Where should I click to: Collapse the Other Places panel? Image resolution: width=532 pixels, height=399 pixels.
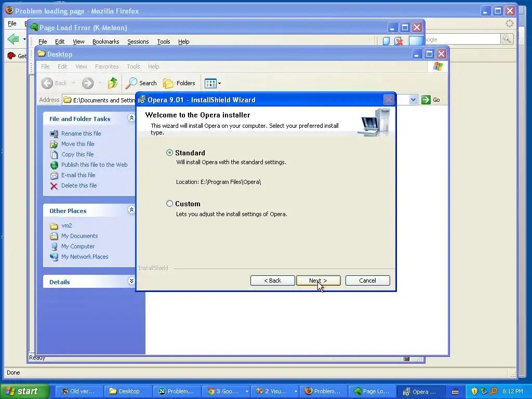131,210
